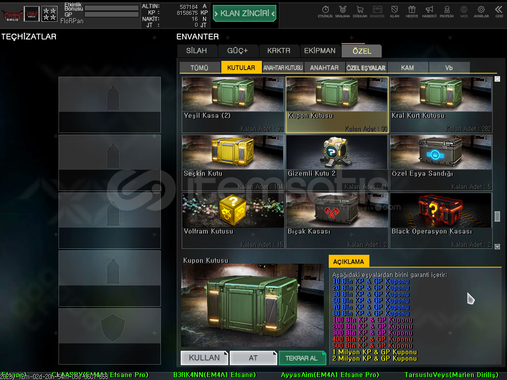The height and width of the screenshot is (380, 507).
Task: Go back with the Geri double-arrow icon
Action: (x=499, y=11)
